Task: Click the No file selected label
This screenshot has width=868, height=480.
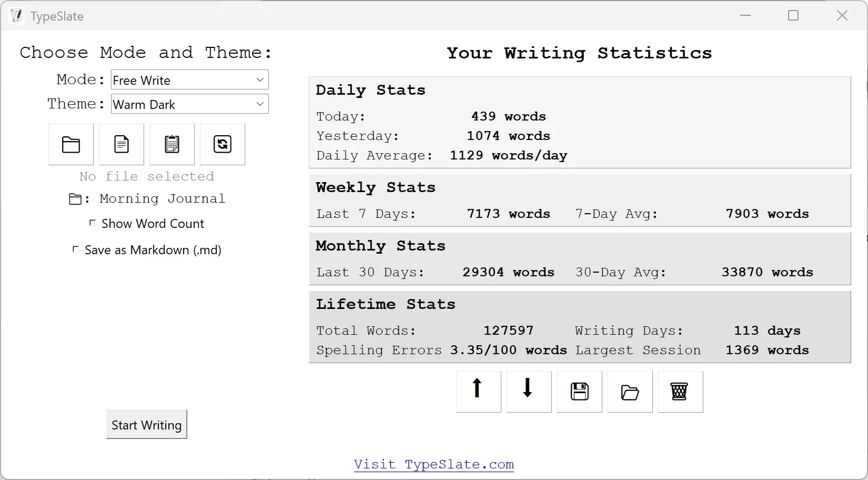Action: (x=147, y=176)
